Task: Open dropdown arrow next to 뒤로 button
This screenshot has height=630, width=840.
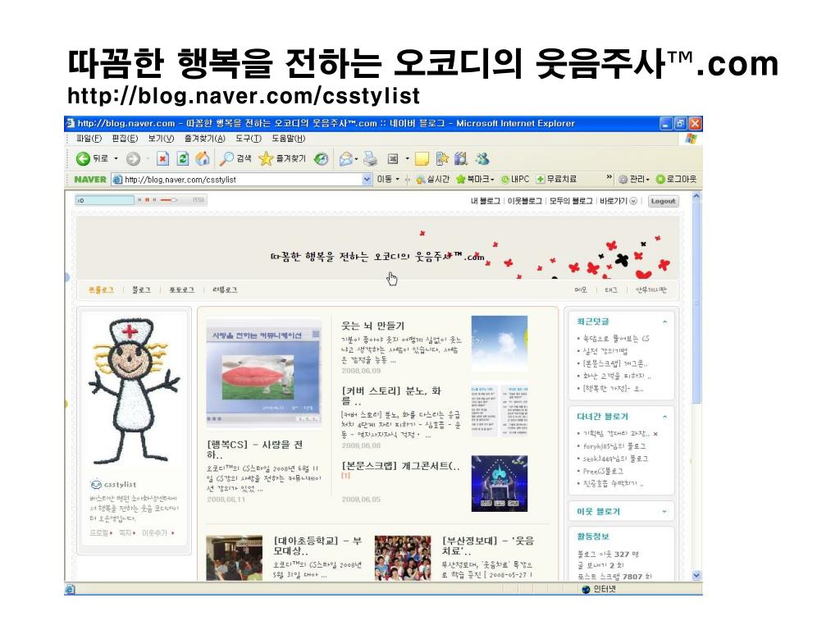Action: coord(116,158)
